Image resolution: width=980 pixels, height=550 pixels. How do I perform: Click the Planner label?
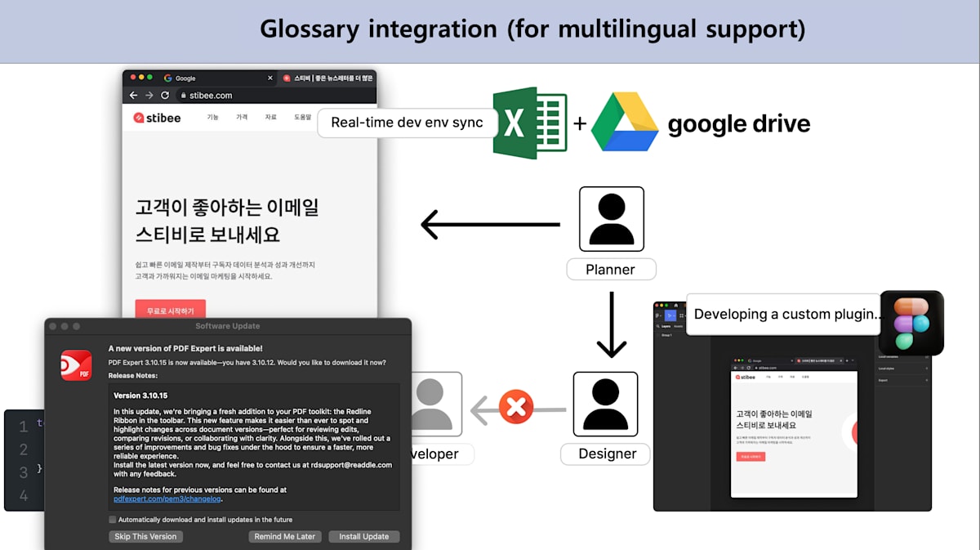pos(610,270)
